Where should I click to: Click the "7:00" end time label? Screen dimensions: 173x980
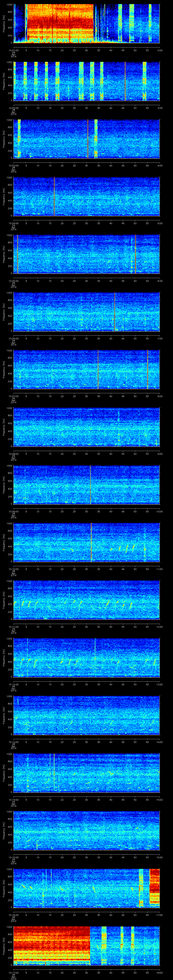(x=160, y=339)
